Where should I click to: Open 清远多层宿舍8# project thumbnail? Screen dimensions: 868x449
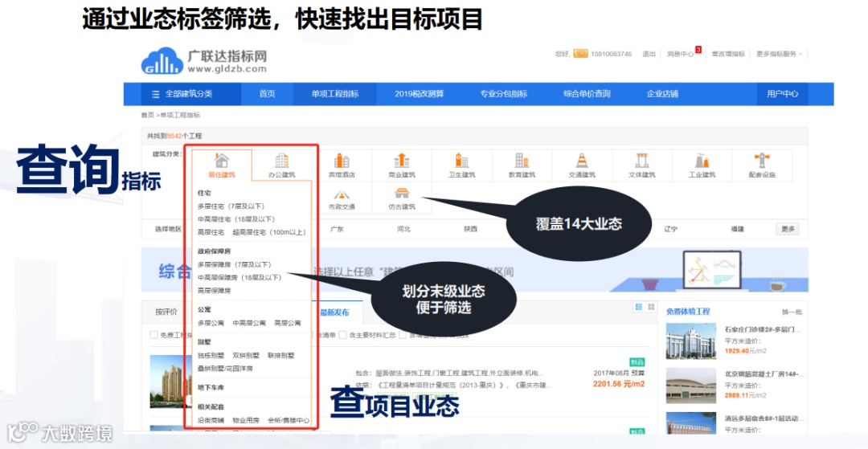click(691, 423)
